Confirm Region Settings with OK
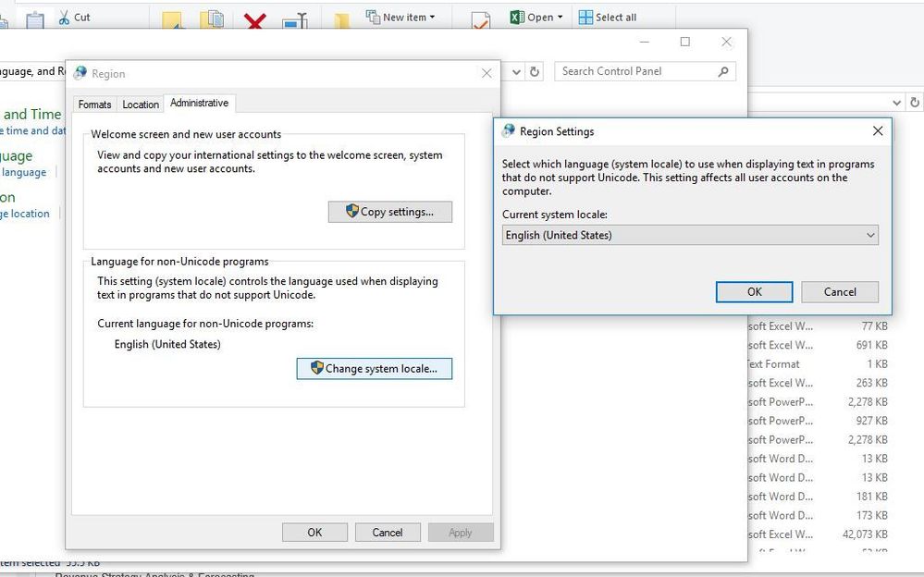 753,291
